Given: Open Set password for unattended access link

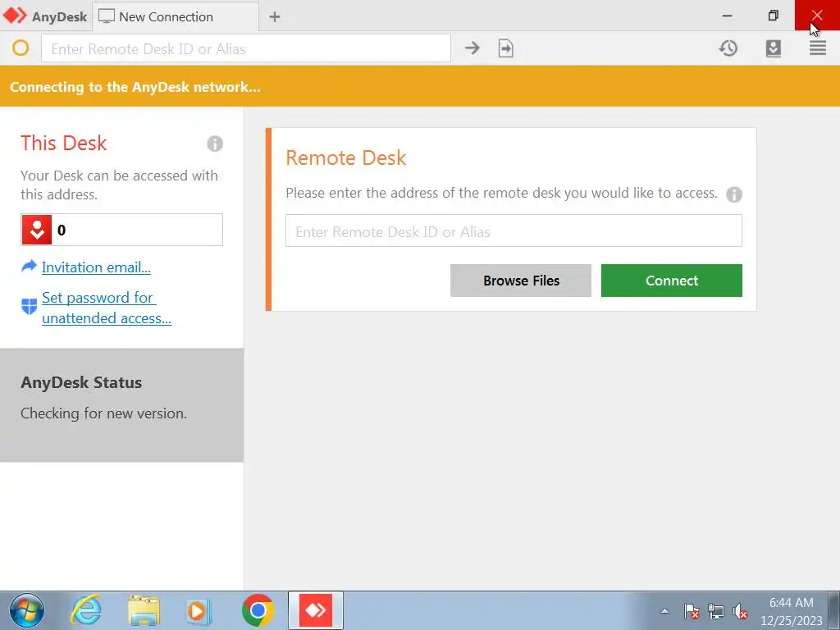Looking at the screenshot, I should tap(107, 308).
